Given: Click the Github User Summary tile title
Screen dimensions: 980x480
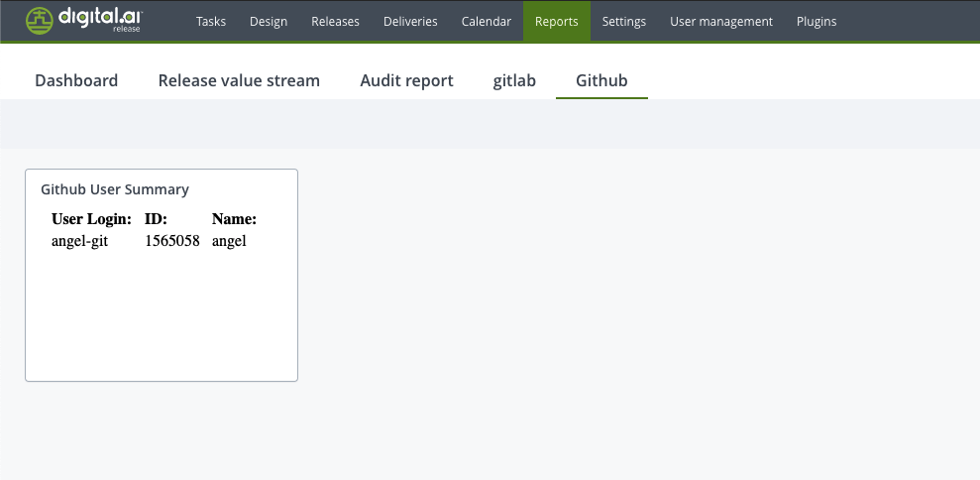Looking at the screenshot, I should [115, 189].
